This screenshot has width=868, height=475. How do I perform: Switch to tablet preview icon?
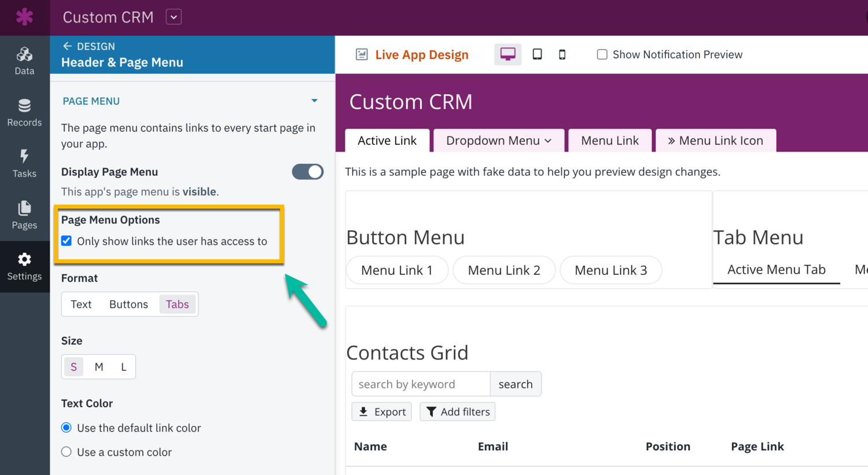coord(537,54)
